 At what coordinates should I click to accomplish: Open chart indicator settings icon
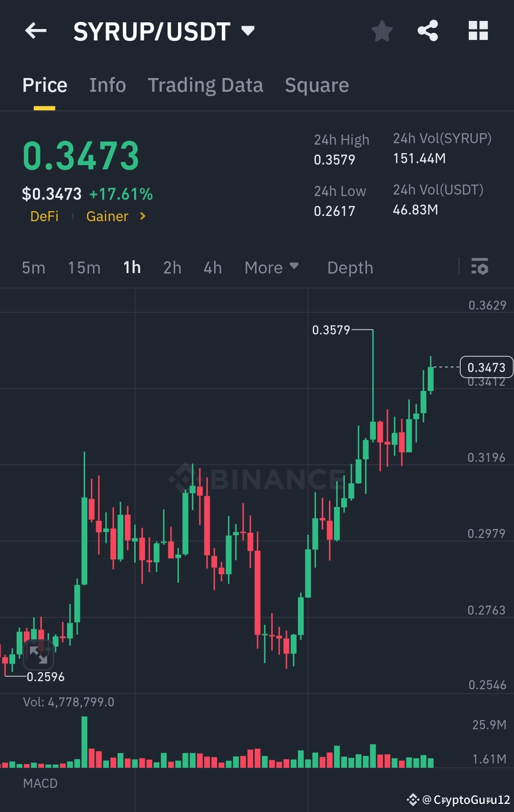click(480, 267)
